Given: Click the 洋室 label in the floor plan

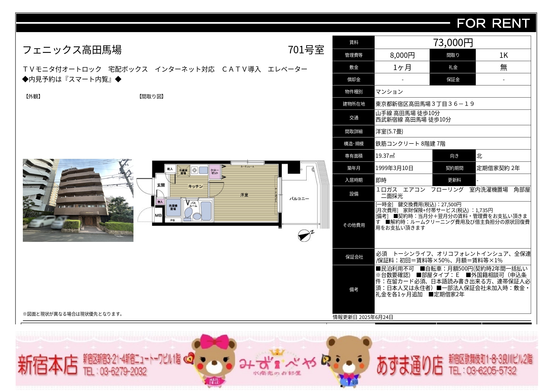Looking at the screenshot, I should [244, 195].
